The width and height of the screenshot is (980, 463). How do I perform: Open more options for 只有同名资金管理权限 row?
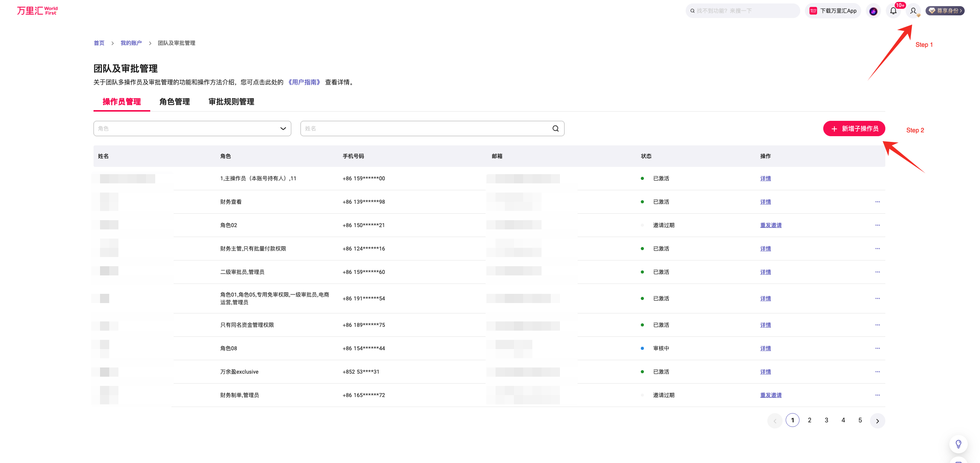877,325
